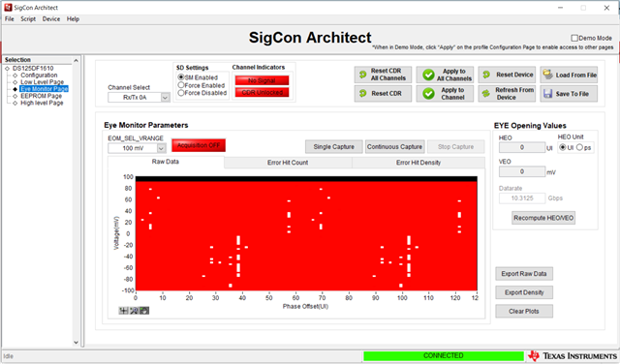Switch to the Raw Data tab
Screen dimensions: 620x364
166,162
